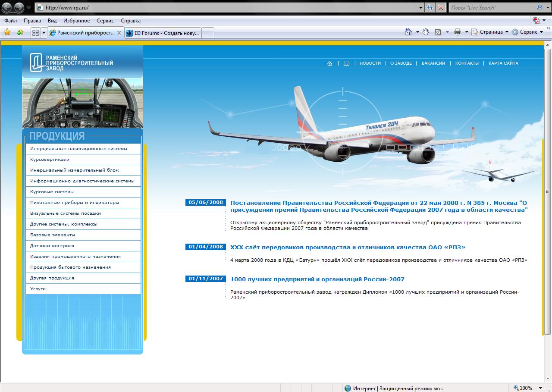Open the Favorites Center star icon
The height and width of the screenshot is (392, 552).
(7, 32)
